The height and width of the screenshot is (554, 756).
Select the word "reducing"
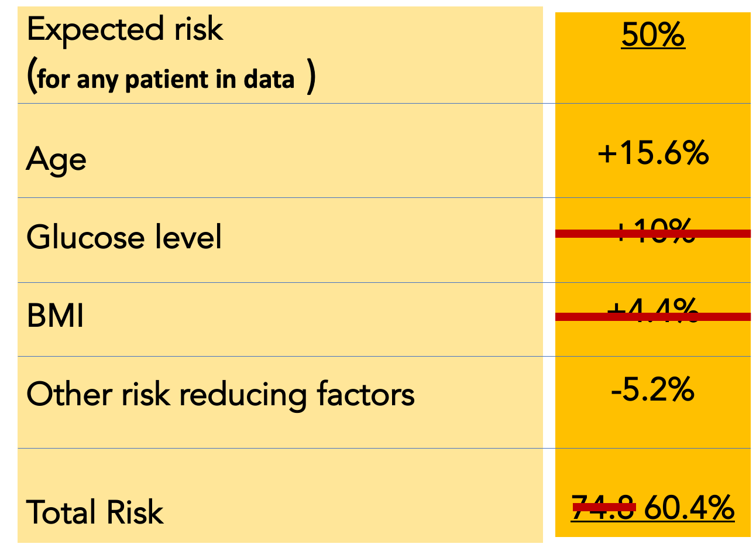click(243, 395)
